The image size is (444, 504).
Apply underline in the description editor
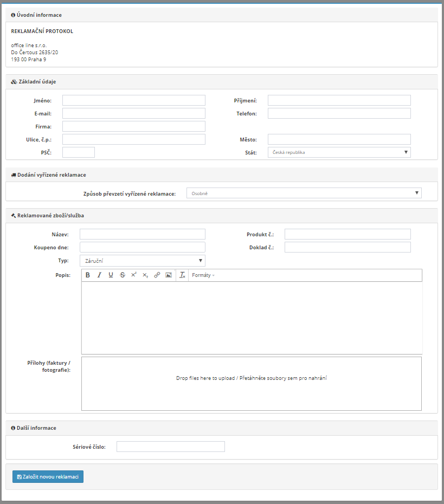pyautogui.click(x=111, y=275)
